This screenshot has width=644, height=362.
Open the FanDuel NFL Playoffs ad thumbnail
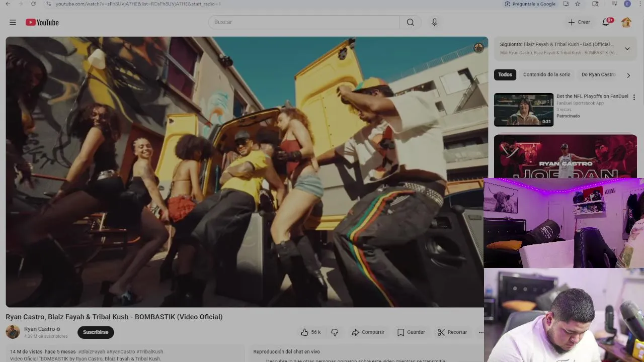(524, 110)
